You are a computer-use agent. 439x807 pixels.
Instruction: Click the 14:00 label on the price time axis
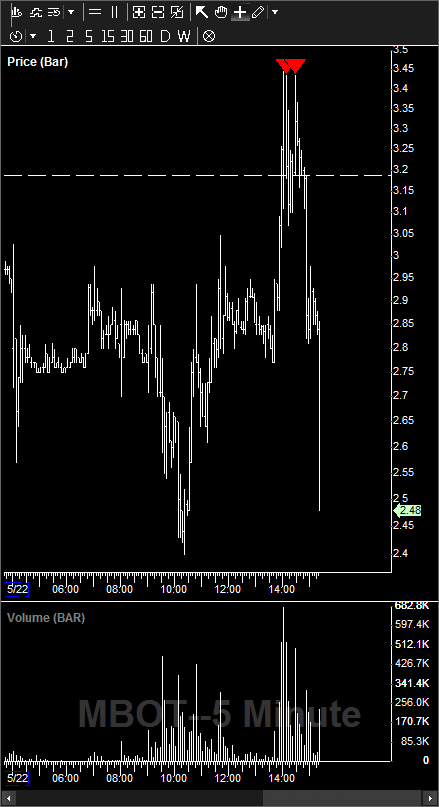[283, 589]
